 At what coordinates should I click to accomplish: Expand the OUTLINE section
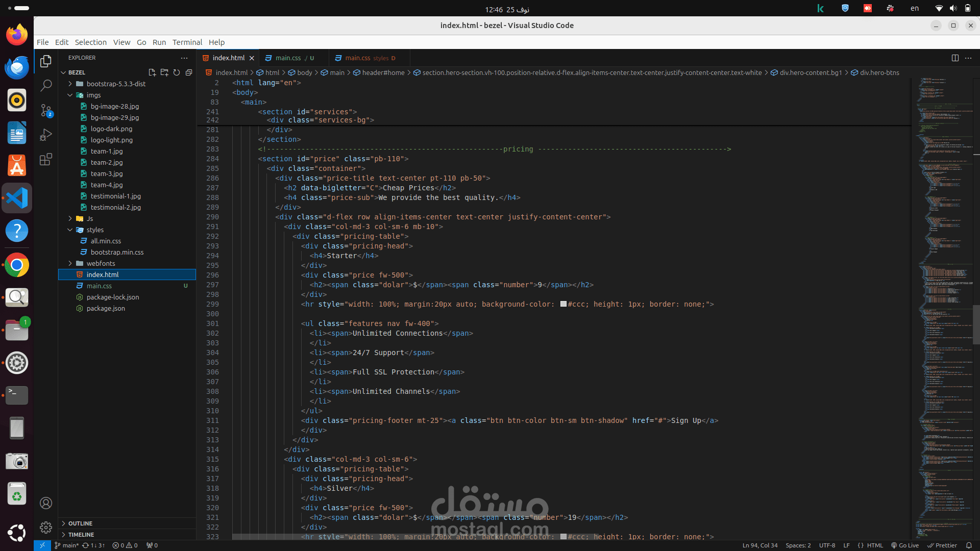point(80,523)
